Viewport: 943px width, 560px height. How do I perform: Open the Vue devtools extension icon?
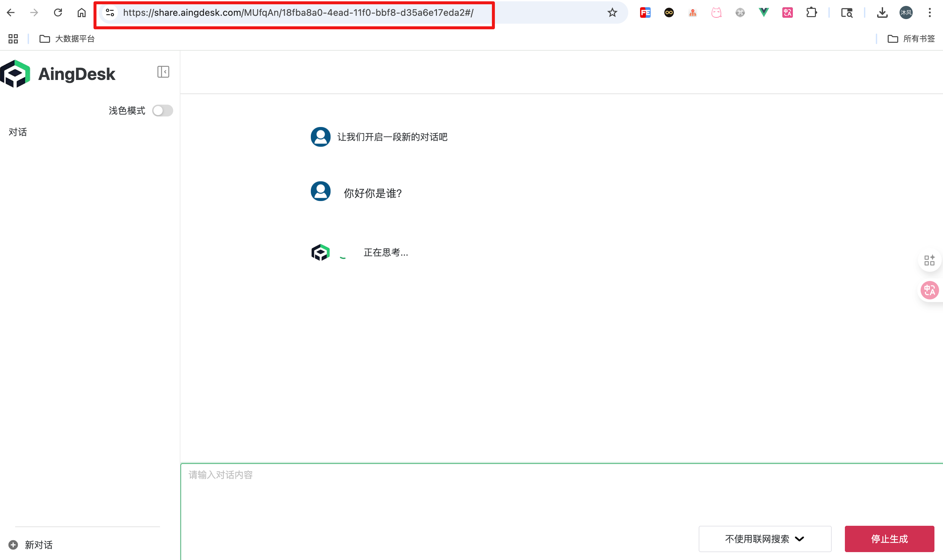tap(763, 12)
